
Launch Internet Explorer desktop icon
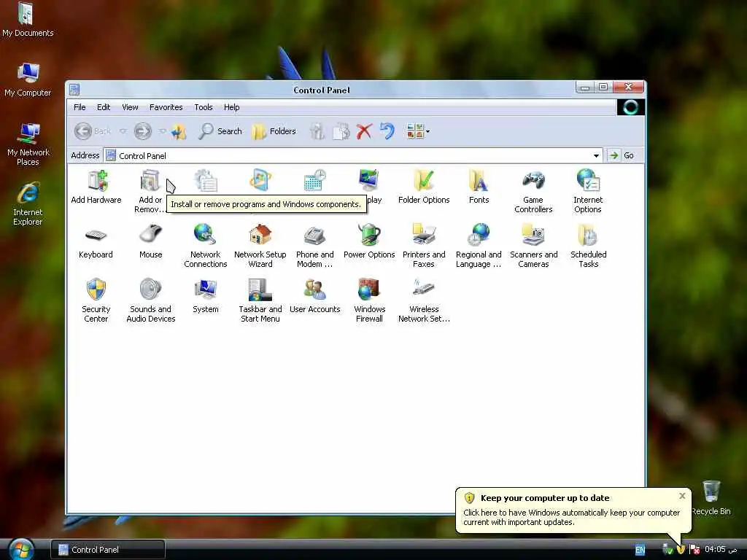click(x=28, y=204)
